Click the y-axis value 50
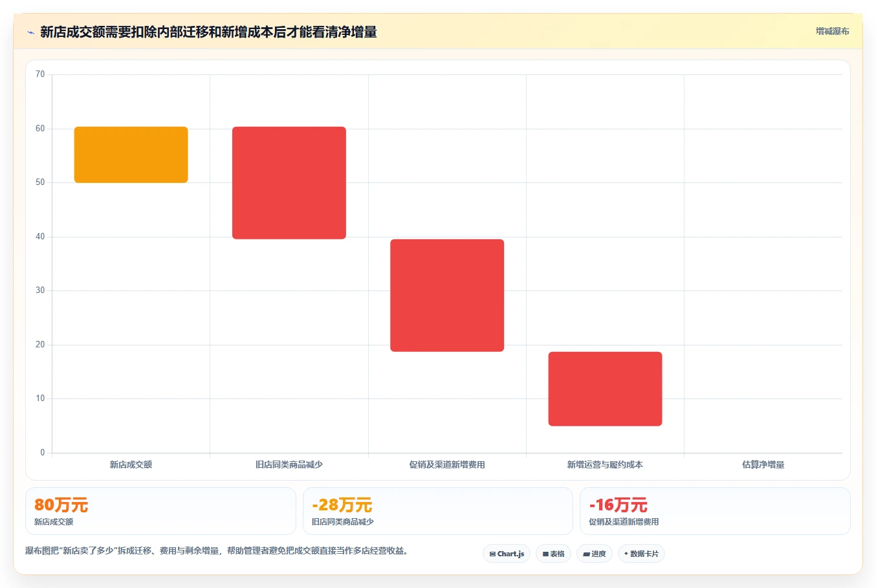The width and height of the screenshot is (876, 588). [x=40, y=182]
